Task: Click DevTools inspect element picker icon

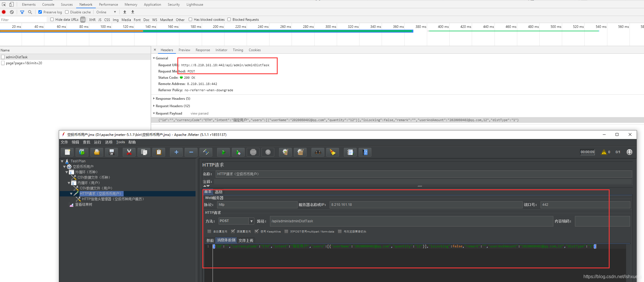Action: pos(4,4)
